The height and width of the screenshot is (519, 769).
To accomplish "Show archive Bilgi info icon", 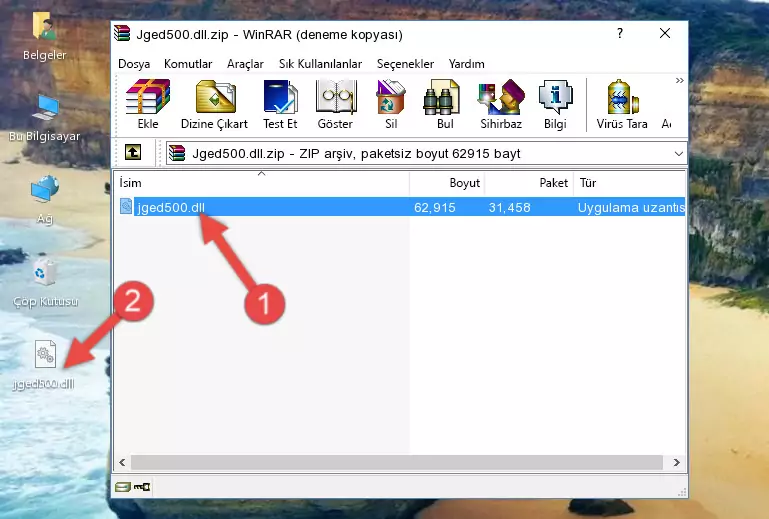I will tap(555, 104).
